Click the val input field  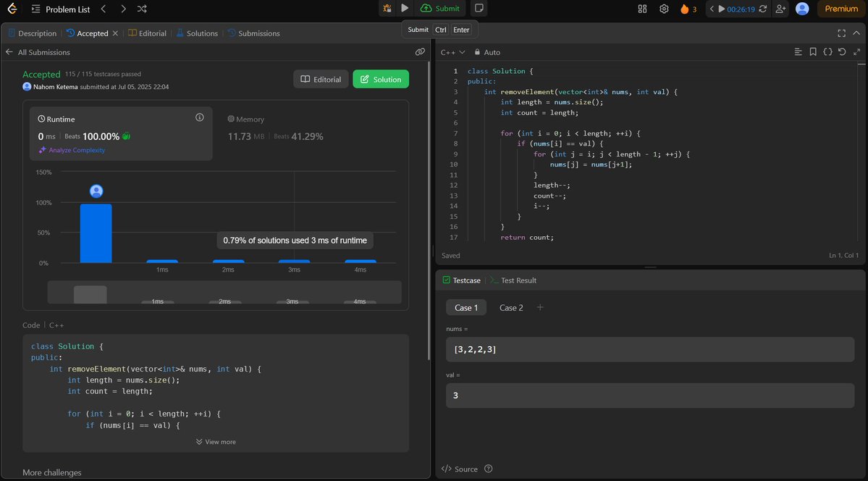coord(650,395)
